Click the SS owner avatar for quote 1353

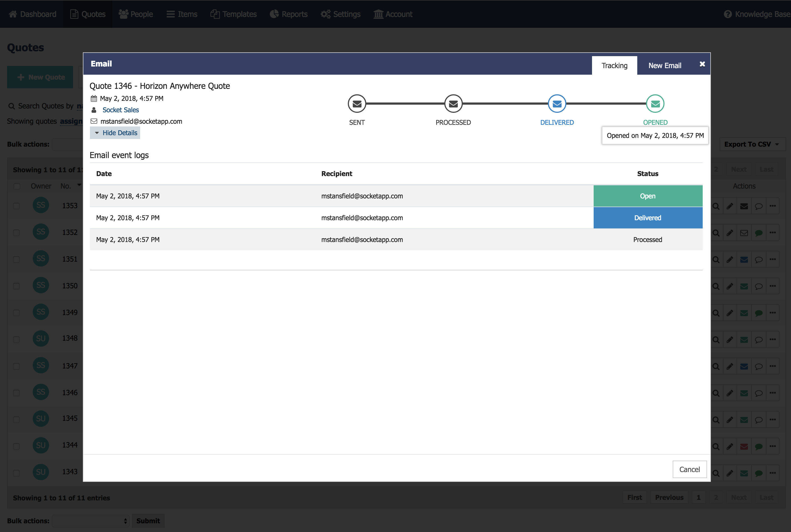[x=41, y=205]
